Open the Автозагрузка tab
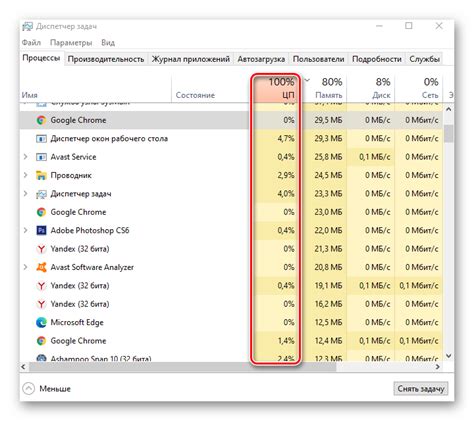 tap(261, 59)
